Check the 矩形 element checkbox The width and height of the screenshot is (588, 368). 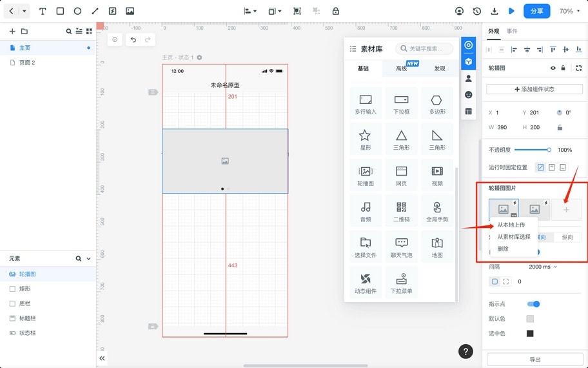pyautogui.click(x=12, y=289)
